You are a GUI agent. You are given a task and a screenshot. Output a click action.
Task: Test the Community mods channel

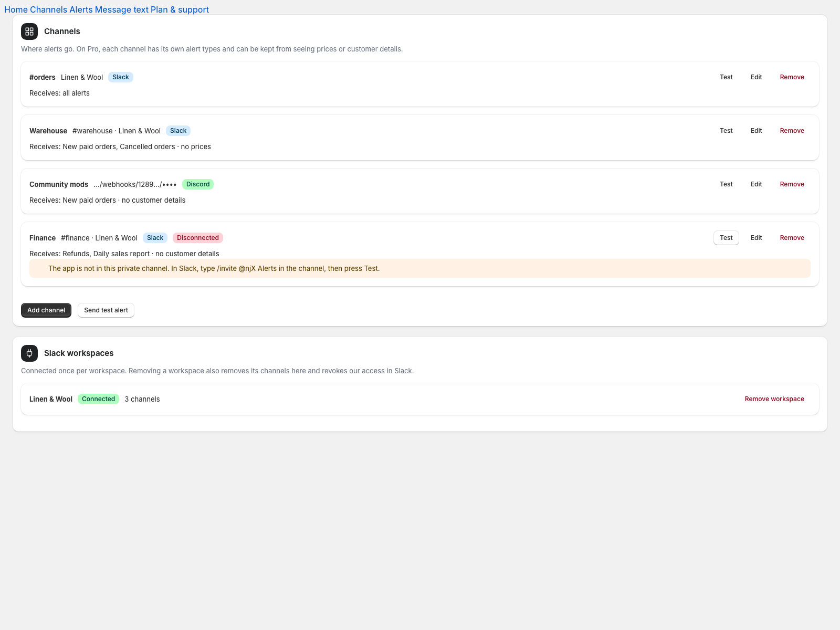click(x=726, y=184)
